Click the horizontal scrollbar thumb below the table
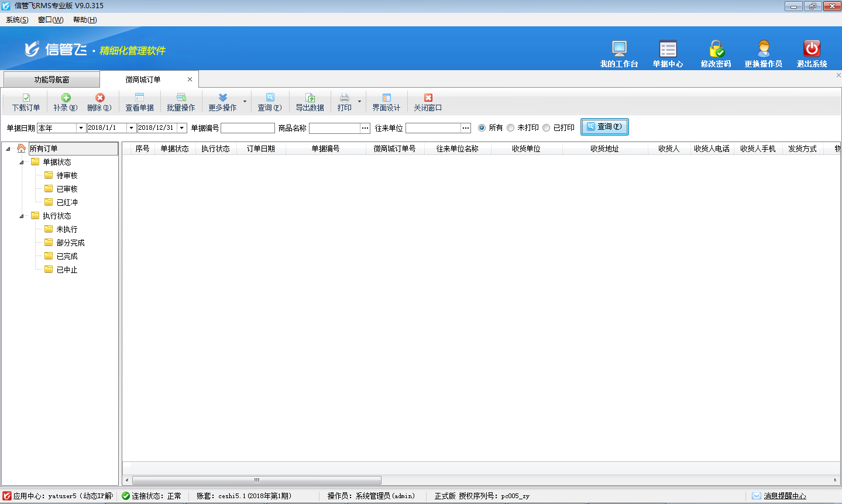This screenshot has width=842, height=504. click(256, 480)
